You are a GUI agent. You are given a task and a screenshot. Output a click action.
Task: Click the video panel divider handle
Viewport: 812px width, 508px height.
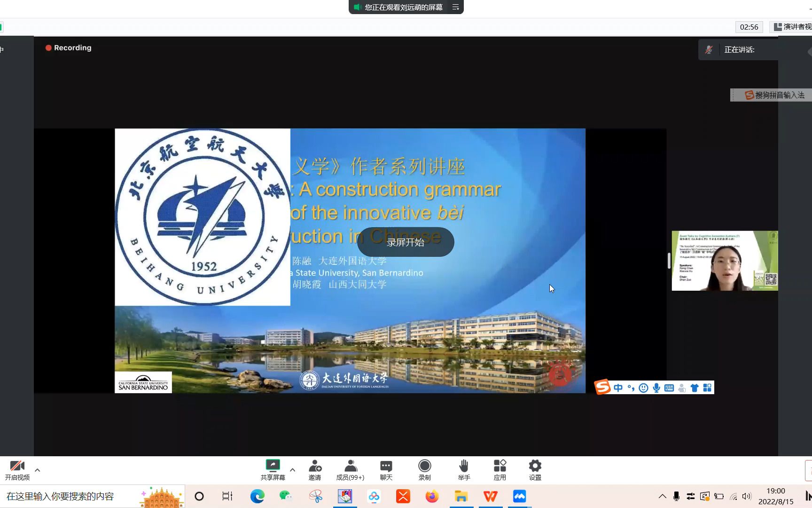[669, 261]
